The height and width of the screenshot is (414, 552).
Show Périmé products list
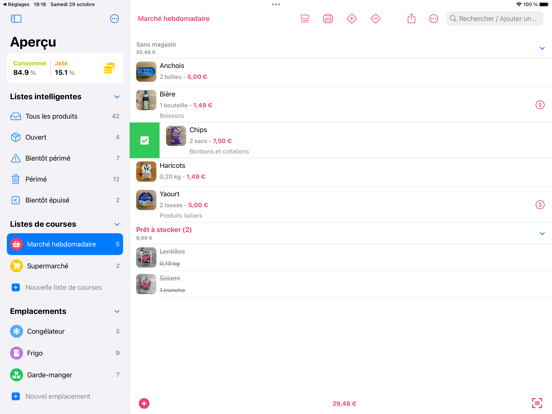click(65, 179)
